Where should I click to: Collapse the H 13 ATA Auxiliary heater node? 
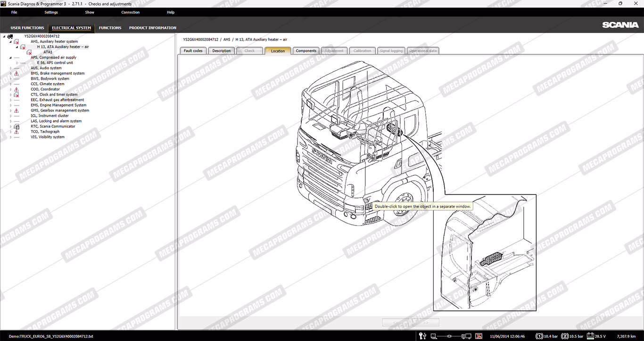17,47
